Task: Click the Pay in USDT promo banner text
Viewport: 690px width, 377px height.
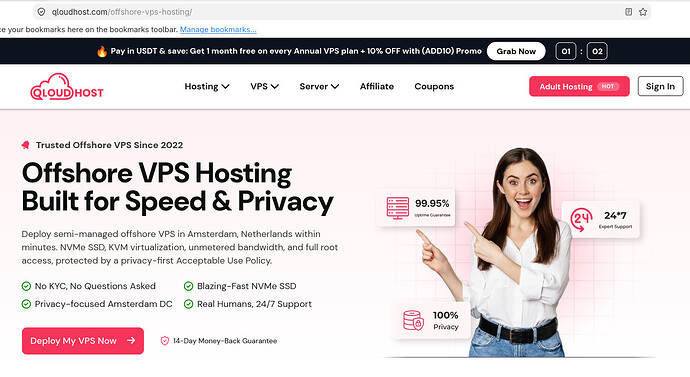Action: [x=296, y=51]
